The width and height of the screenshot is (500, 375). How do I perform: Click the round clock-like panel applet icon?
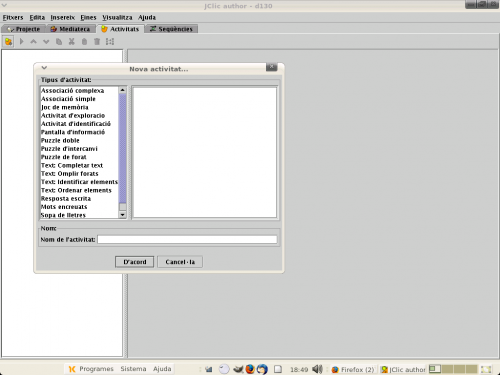[x=224, y=369]
